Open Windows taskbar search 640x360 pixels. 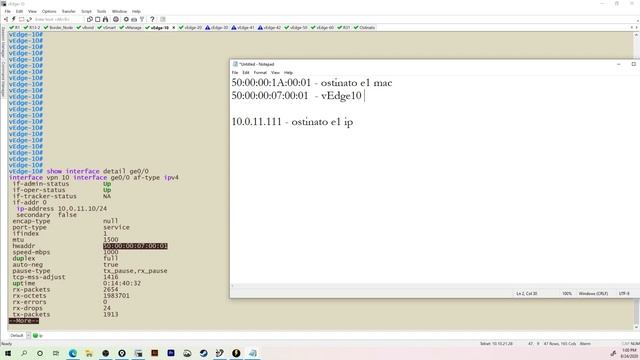coord(24,353)
